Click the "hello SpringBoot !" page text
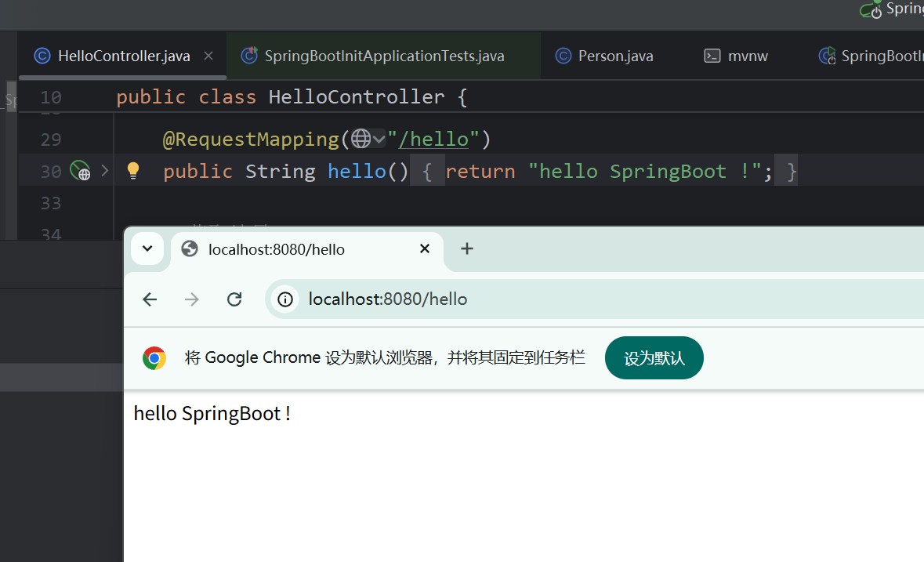The width and height of the screenshot is (924, 562). [x=212, y=414]
